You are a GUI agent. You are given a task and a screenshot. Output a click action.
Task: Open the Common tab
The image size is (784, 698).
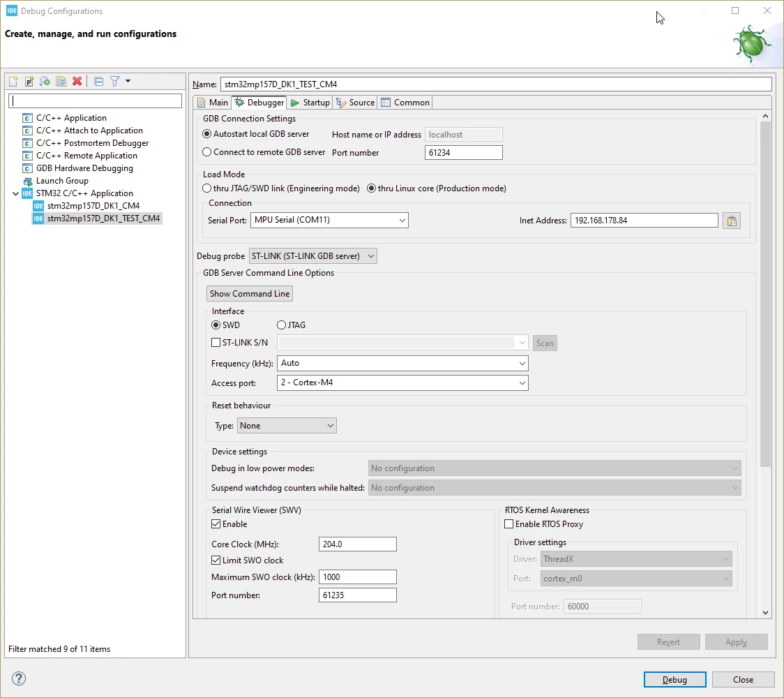[405, 103]
